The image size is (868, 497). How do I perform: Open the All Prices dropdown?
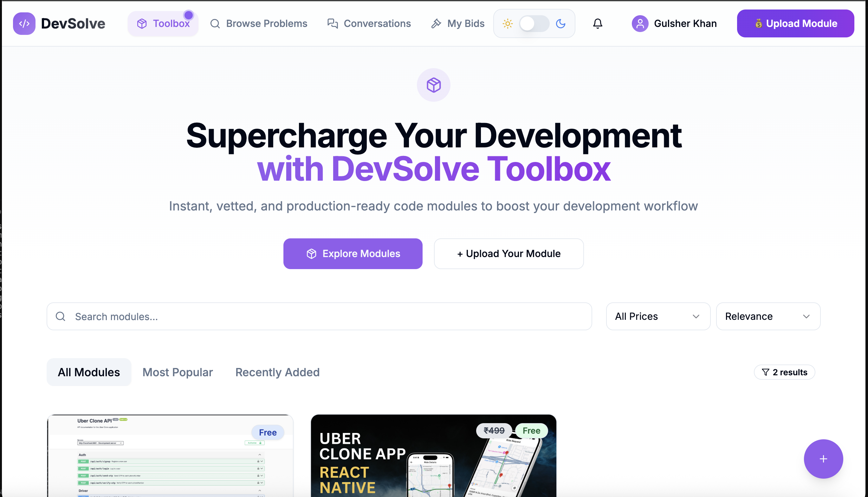coord(658,316)
